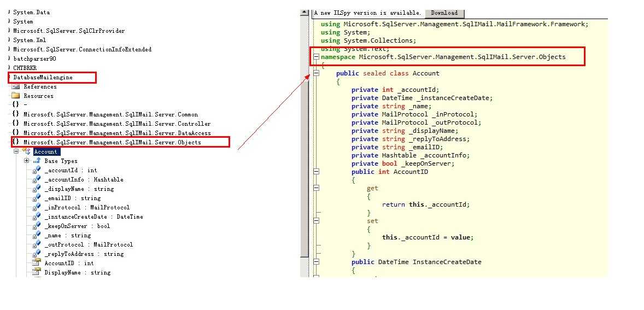Viewport: 644px width, 310px height.
Task: Select the CHTBRKR assembly
Action: (25, 68)
